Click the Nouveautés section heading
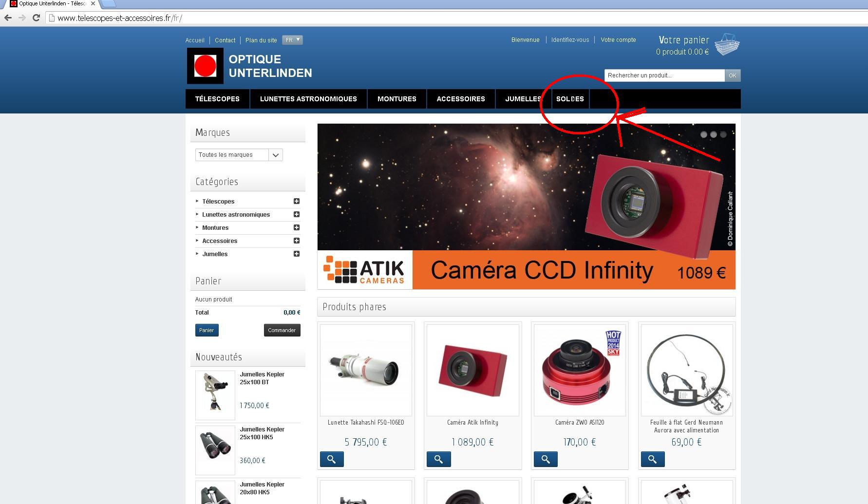868x504 pixels. click(x=219, y=357)
